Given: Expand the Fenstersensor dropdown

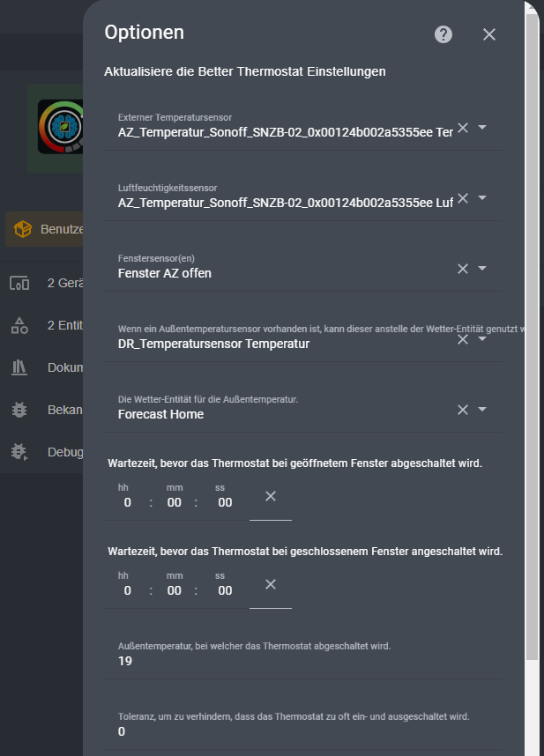Looking at the screenshot, I should point(482,269).
